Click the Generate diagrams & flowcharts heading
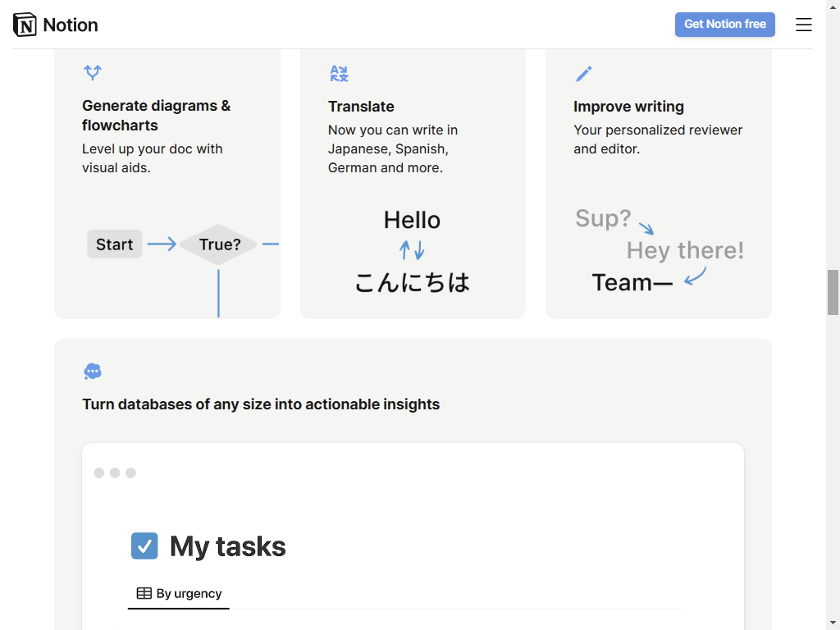This screenshot has height=630, width=840. click(x=157, y=115)
